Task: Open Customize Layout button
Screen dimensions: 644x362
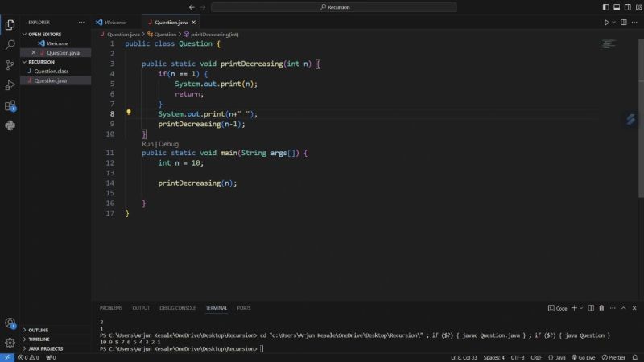Action: click(638, 7)
